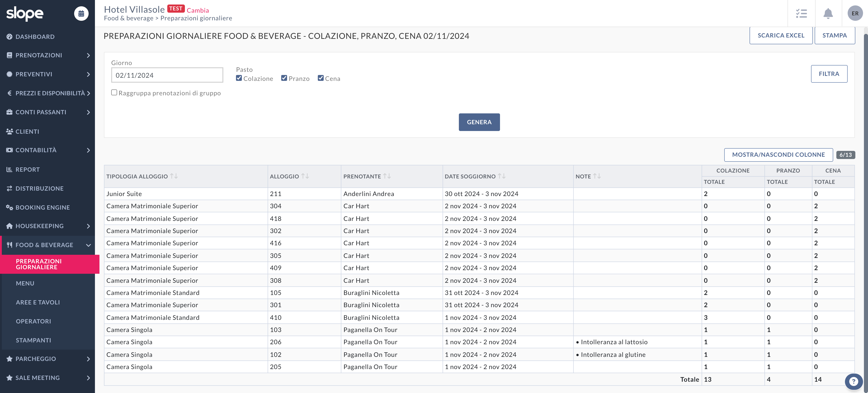Uncheck the Cena meal checkbox
This screenshot has height=393, width=868.
321,78
